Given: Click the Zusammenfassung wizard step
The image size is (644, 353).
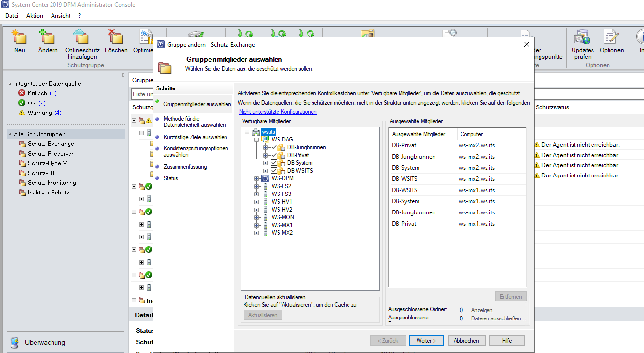Looking at the screenshot, I should coord(185,167).
